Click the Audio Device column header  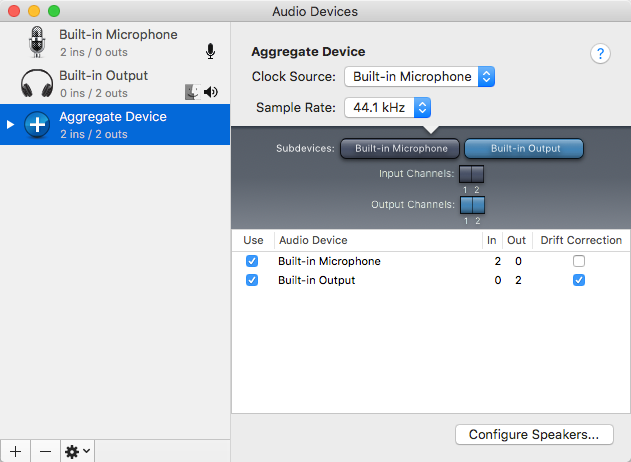[378, 240]
